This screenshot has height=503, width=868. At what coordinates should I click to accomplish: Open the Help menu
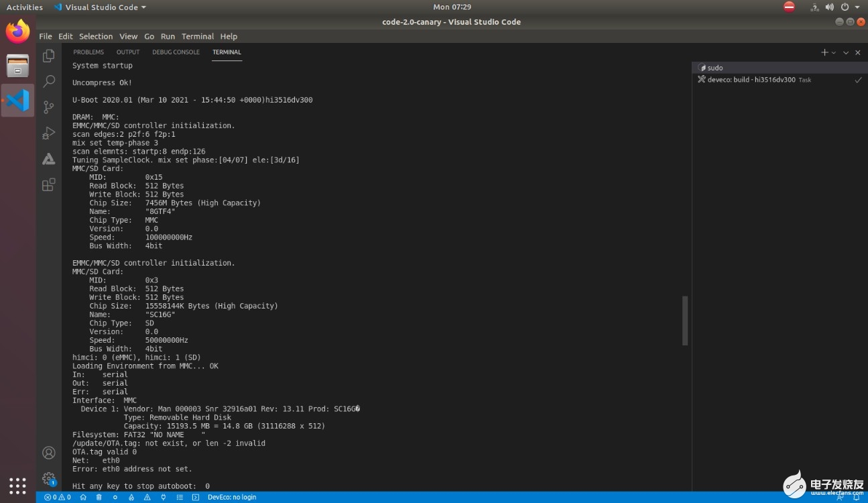229,36
